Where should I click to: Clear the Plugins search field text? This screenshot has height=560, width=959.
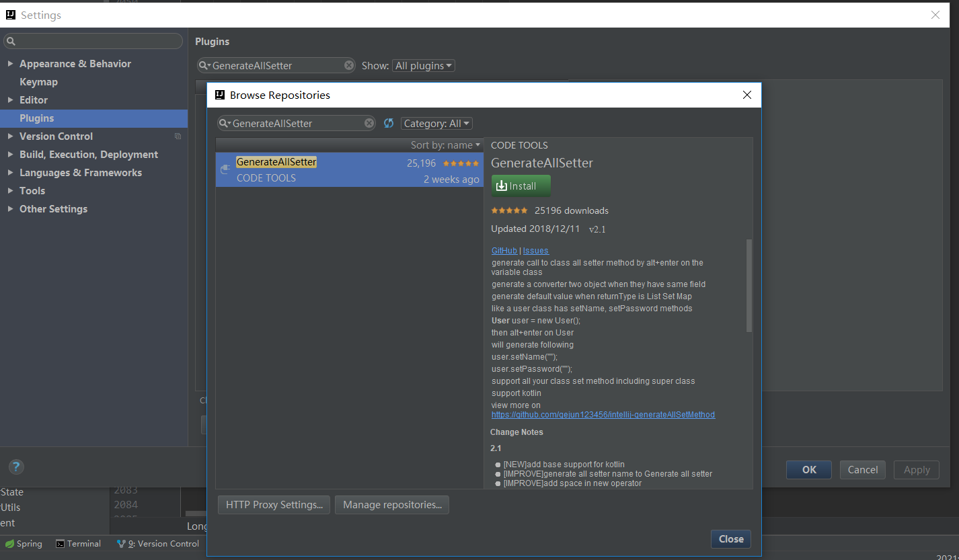click(349, 65)
